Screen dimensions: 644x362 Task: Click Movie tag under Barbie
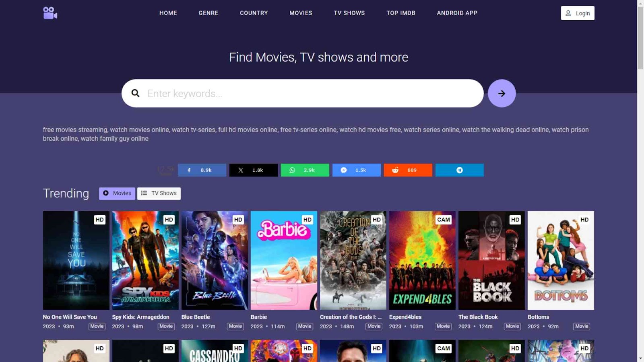click(x=305, y=326)
